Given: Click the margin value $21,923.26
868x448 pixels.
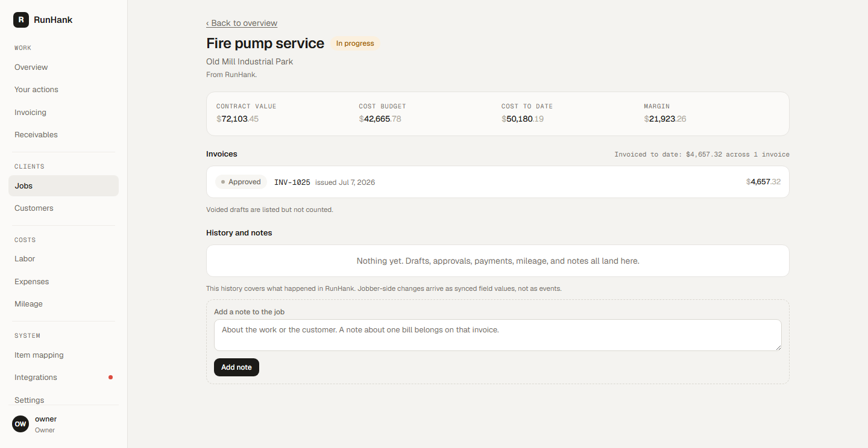Looking at the screenshot, I should 665,119.
